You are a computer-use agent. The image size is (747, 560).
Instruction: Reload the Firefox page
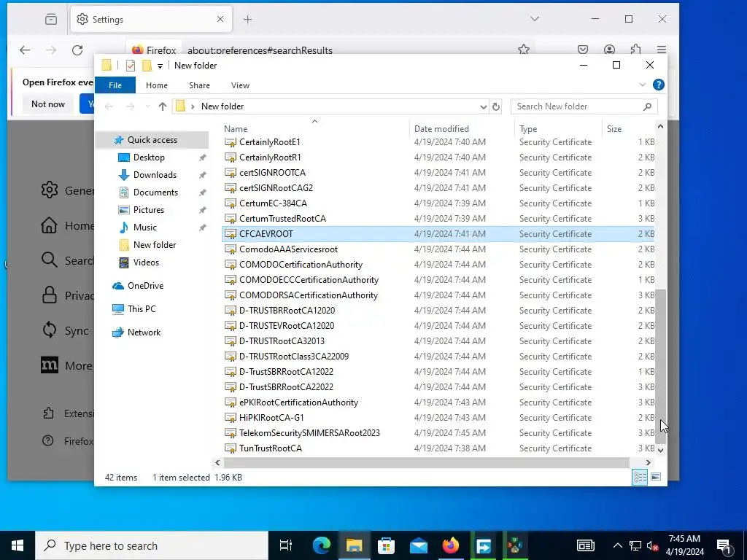click(77, 50)
